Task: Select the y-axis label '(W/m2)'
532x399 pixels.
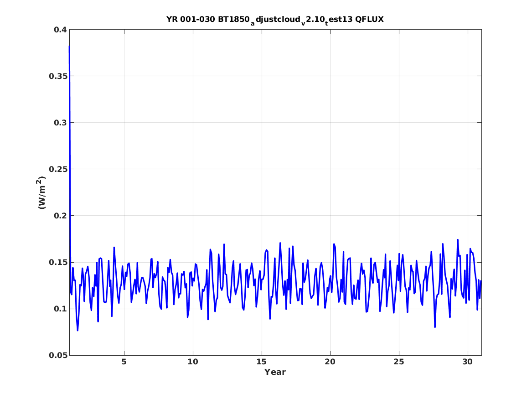Action: click(x=41, y=192)
